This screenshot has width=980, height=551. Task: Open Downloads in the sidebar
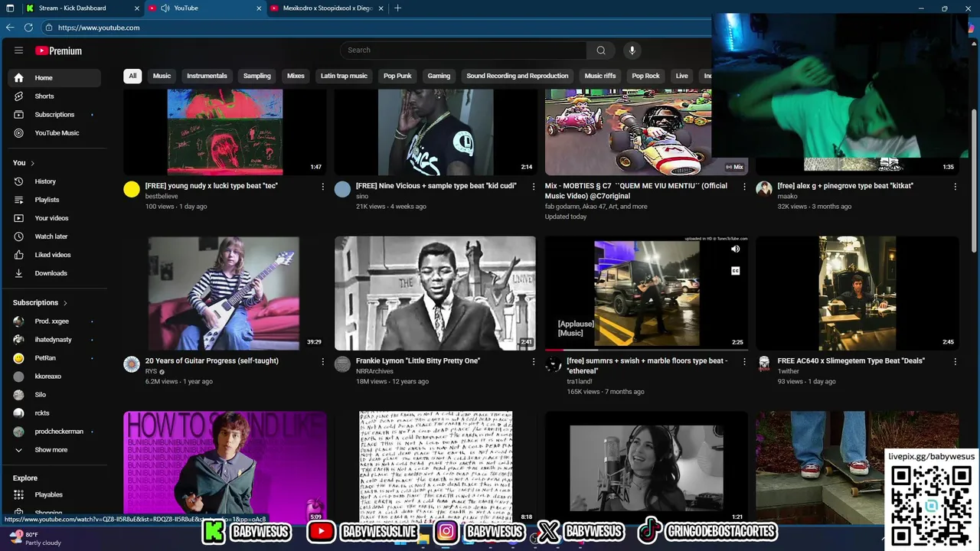[x=54, y=273]
